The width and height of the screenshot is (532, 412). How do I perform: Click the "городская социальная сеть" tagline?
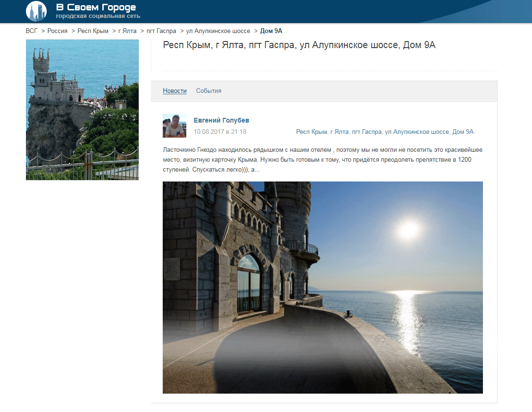[x=98, y=16]
